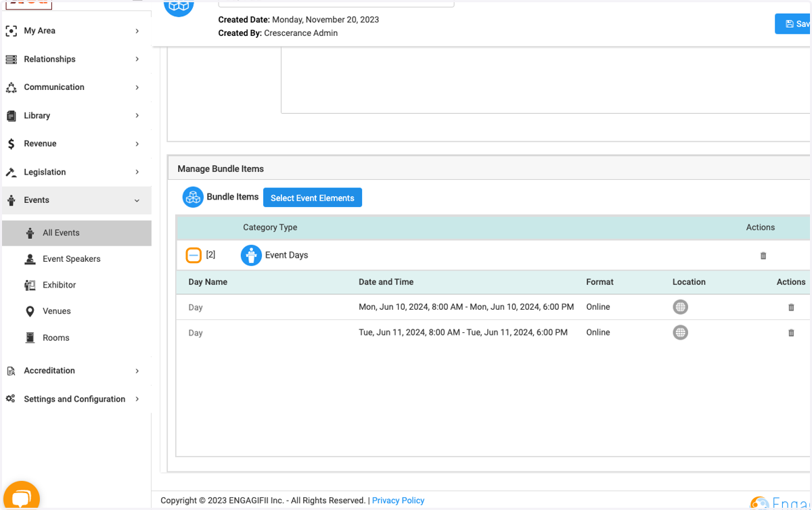
Task: Click the Mon, Jun 10, 2024 date cell
Action: coord(466,307)
